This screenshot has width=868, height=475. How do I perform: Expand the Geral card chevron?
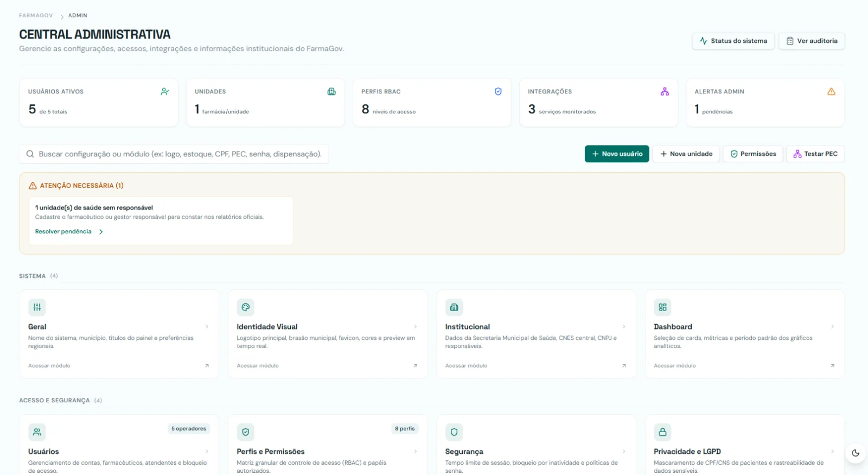[x=207, y=327]
